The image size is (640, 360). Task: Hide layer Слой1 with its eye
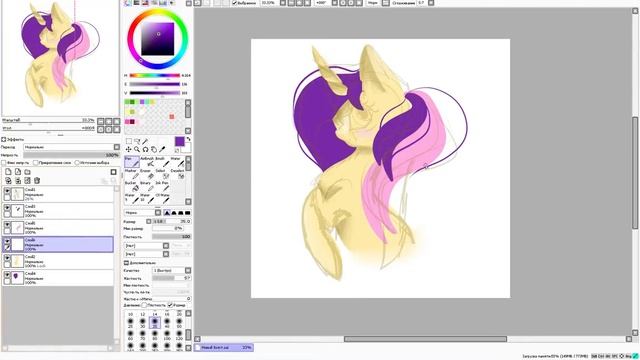click(x=7, y=191)
